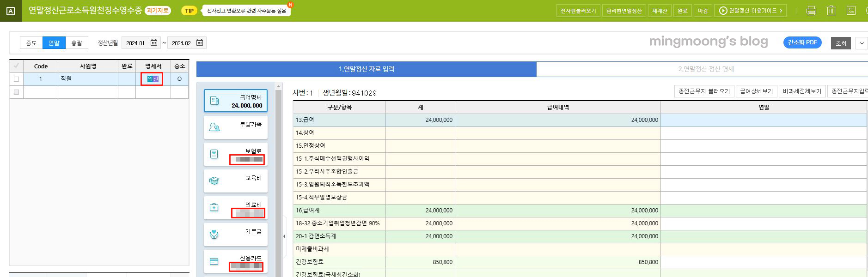
Task: Click the 기부금 heart-in-hands icon
Action: [214, 234]
